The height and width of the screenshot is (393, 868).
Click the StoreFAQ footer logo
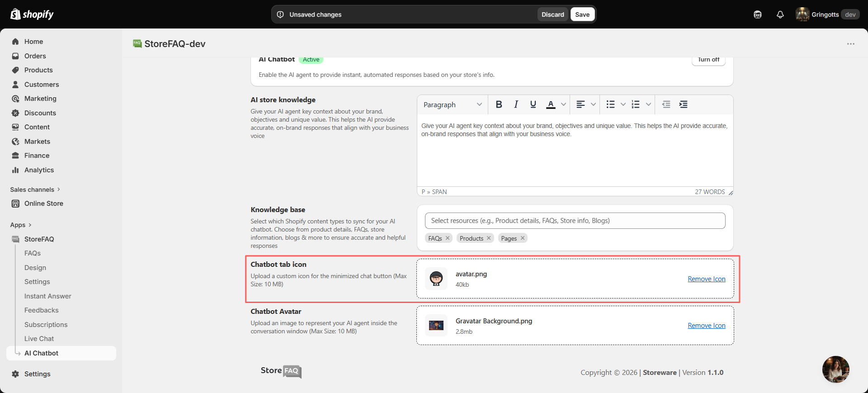281,371
